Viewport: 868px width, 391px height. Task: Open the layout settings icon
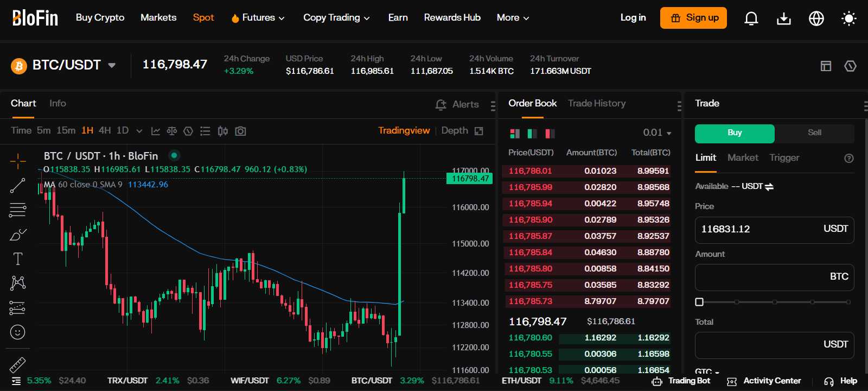(x=826, y=66)
